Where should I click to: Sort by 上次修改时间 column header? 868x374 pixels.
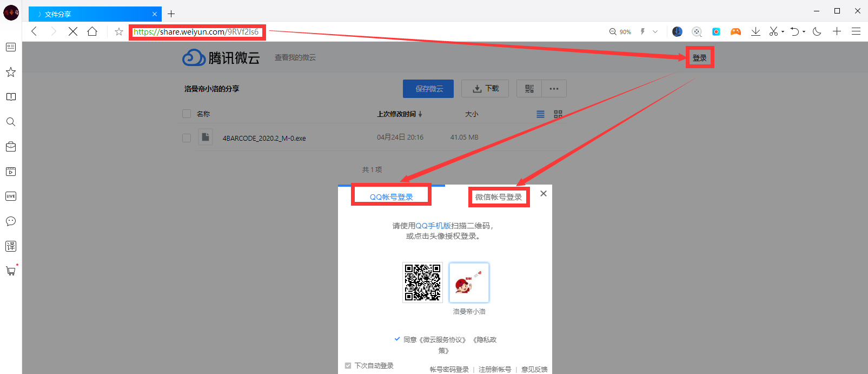click(400, 114)
